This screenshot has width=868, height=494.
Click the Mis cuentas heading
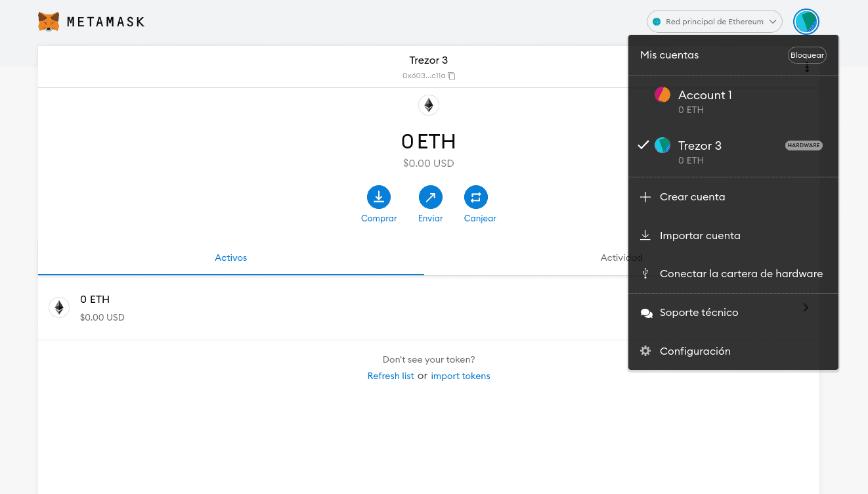[669, 55]
